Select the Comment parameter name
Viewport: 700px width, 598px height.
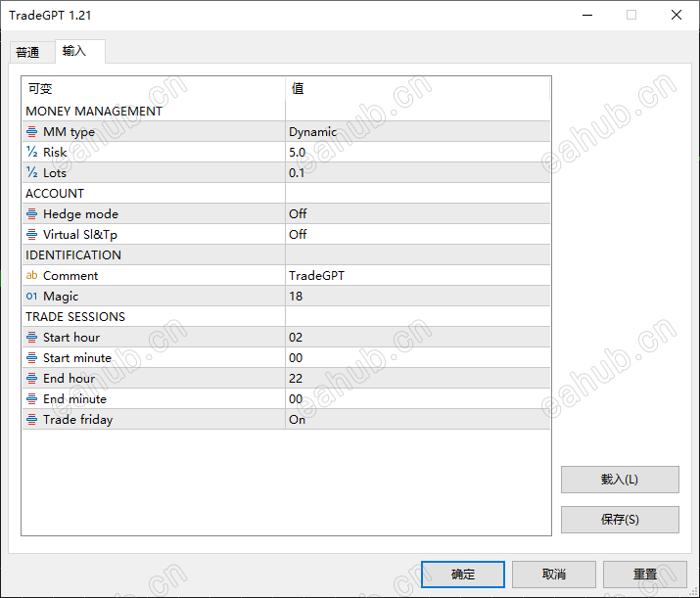[70, 275]
